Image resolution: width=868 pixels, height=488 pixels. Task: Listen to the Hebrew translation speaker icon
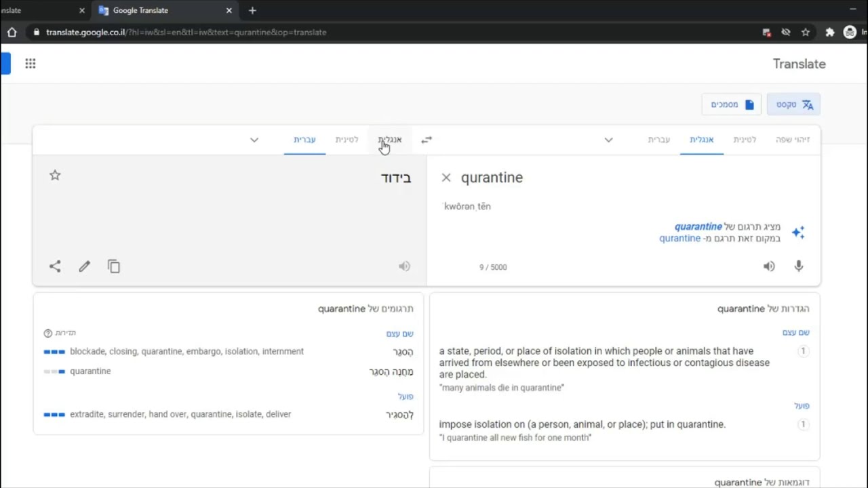pyautogui.click(x=404, y=266)
